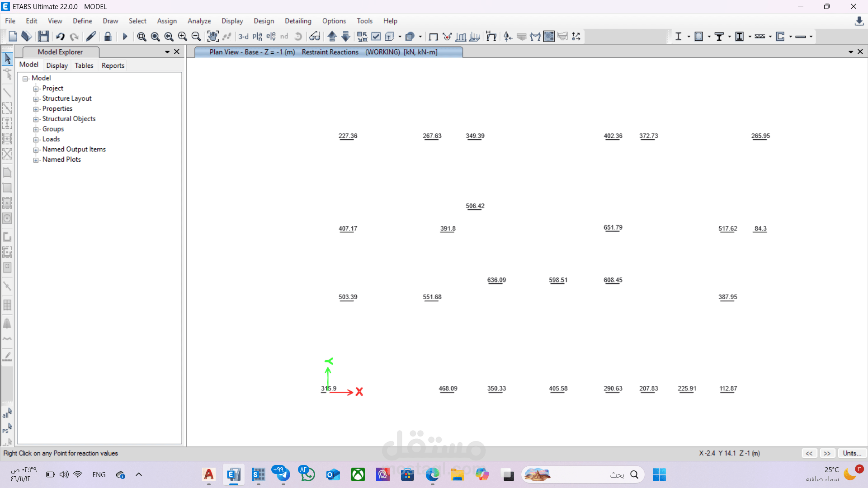Image resolution: width=868 pixels, height=488 pixels.
Task: Select the pointer tool in left sidebar
Action: click(7, 58)
